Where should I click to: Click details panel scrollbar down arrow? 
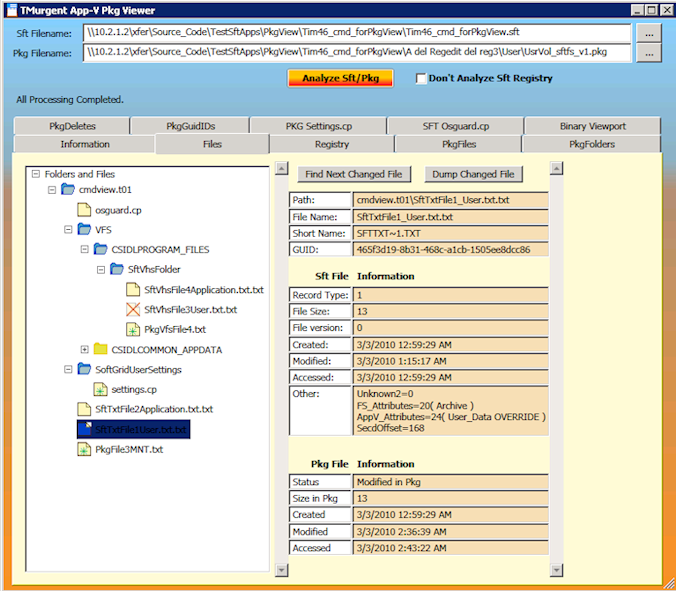pos(557,570)
